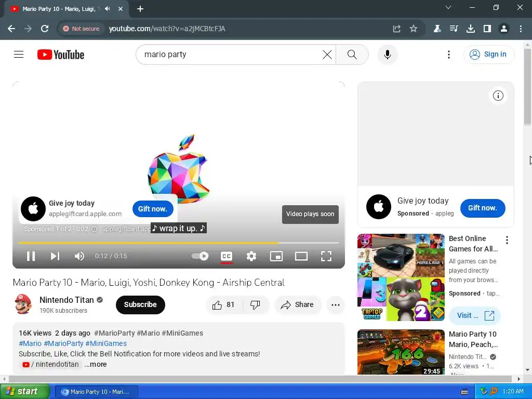Open the Chrome three-dot menu
Screen dimensions: 532x399
tap(521, 29)
